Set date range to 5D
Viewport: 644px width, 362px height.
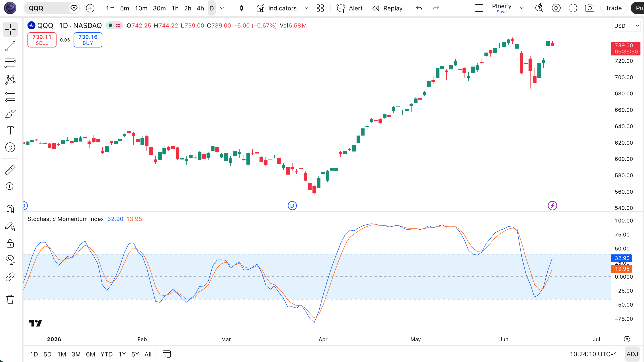[47, 354]
